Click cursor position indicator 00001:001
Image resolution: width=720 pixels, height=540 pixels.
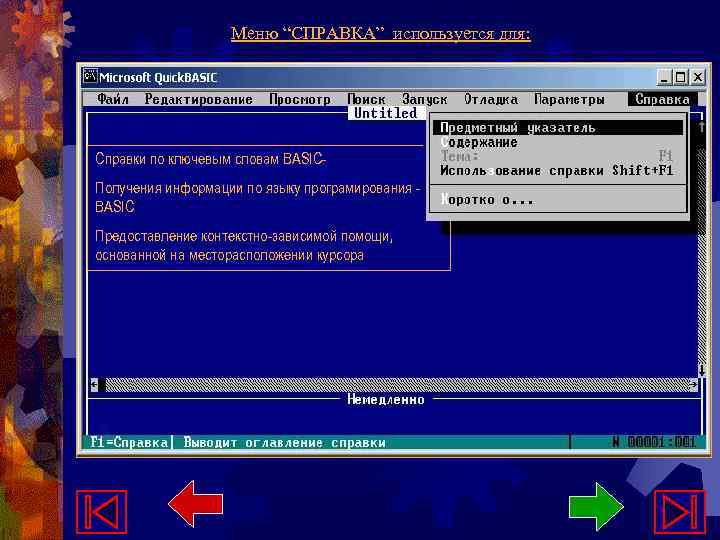(x=661, y=442)
